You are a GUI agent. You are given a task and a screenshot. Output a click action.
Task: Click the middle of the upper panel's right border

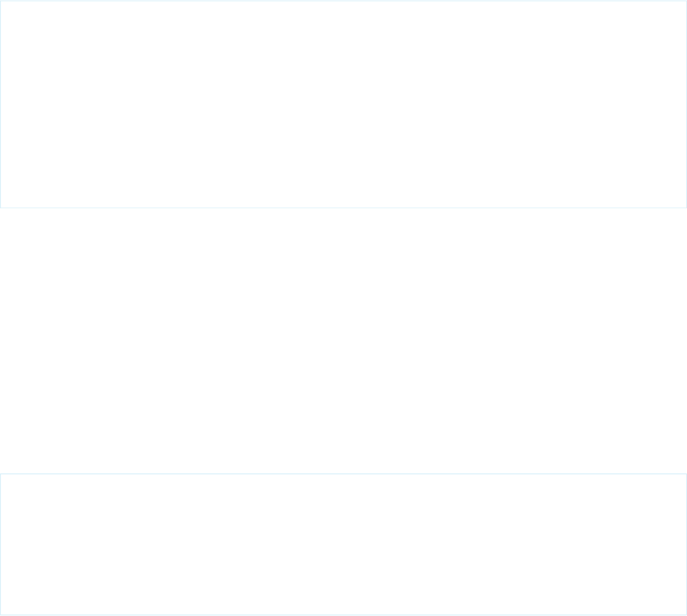686,104
